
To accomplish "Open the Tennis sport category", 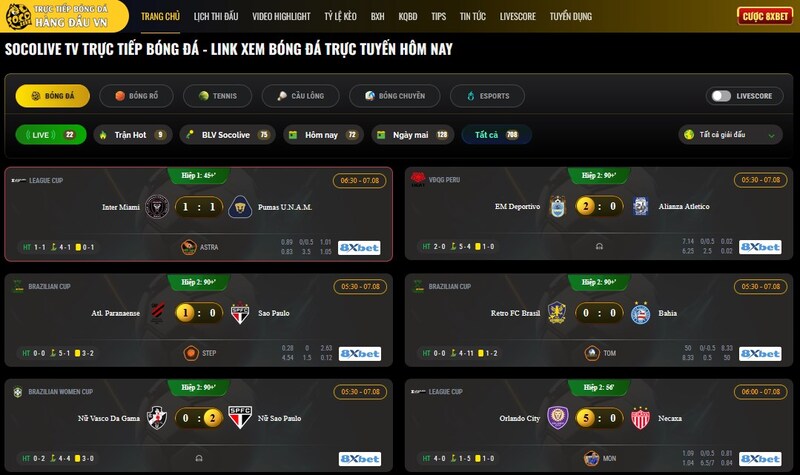I will pos(217,96).
